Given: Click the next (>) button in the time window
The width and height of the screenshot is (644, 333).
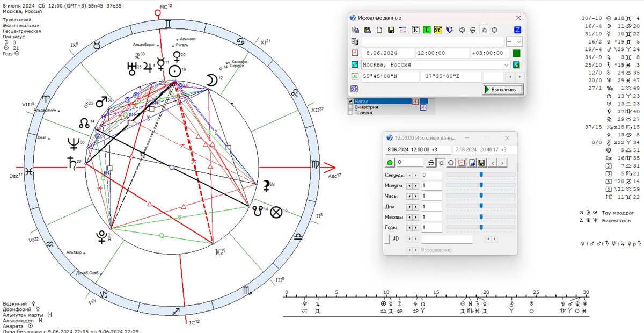Looking at the screenshot, I should 502,162.
